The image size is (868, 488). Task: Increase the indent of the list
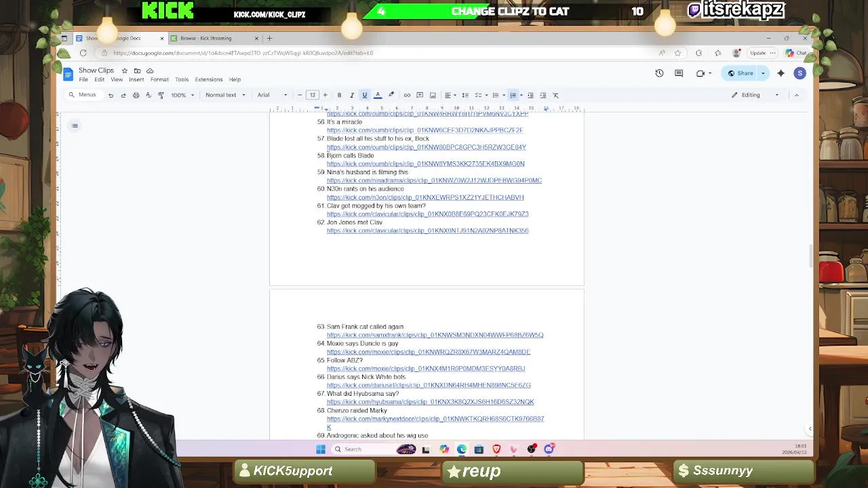click(542, 95)
